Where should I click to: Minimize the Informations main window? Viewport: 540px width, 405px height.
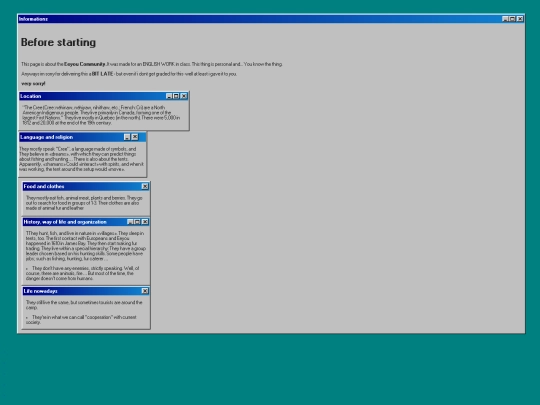coord(505,19)
